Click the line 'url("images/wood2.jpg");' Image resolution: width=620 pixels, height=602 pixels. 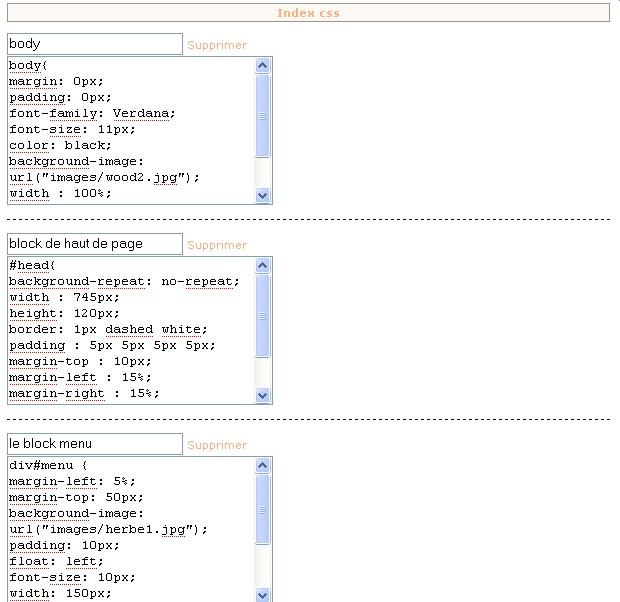104,178
